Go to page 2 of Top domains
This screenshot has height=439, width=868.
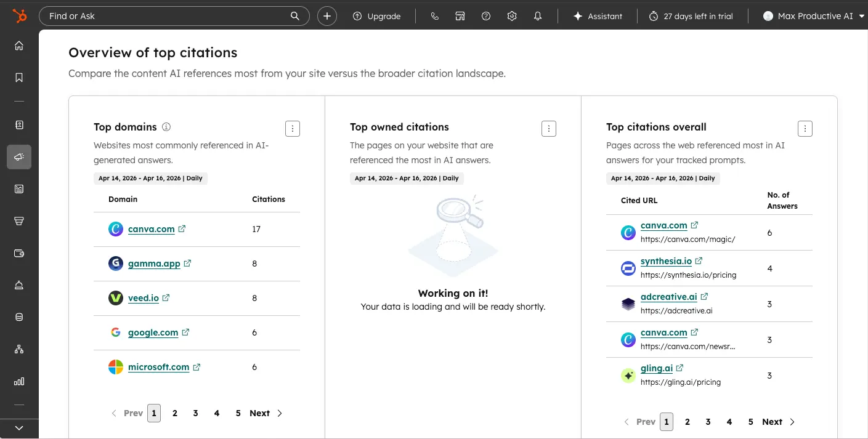[175, 413]
